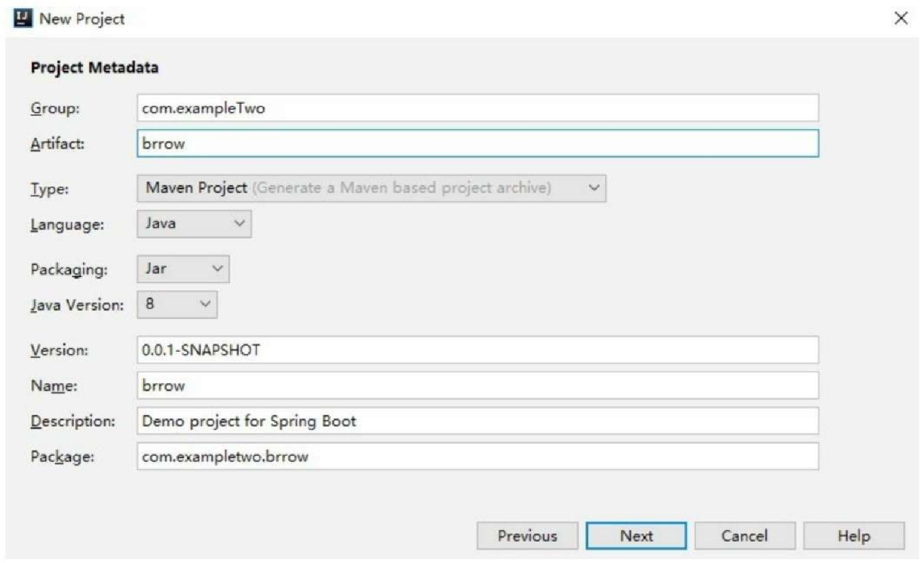Click into the Artifact field with brrow
Image resolution: width=924 pixels, height=563 pixels.
477,143
